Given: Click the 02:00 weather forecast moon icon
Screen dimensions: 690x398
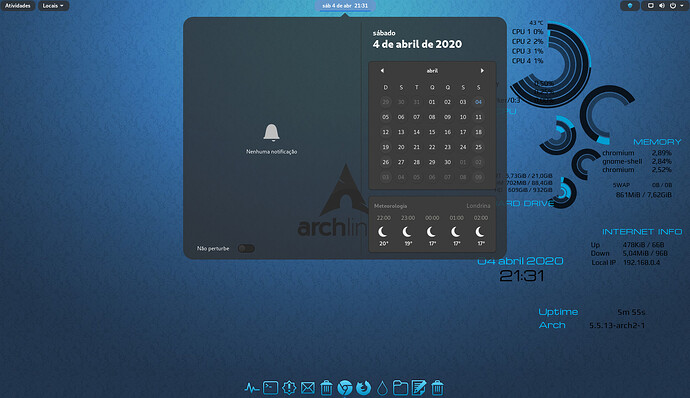Looking at the screenshot, I should [x=481, y=231].
